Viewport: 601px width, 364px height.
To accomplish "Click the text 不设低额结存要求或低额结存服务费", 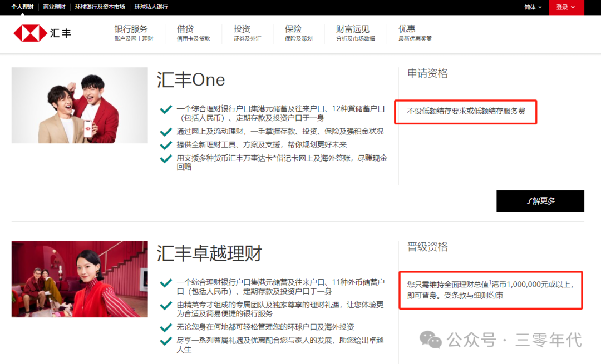I will click(466, 111).
